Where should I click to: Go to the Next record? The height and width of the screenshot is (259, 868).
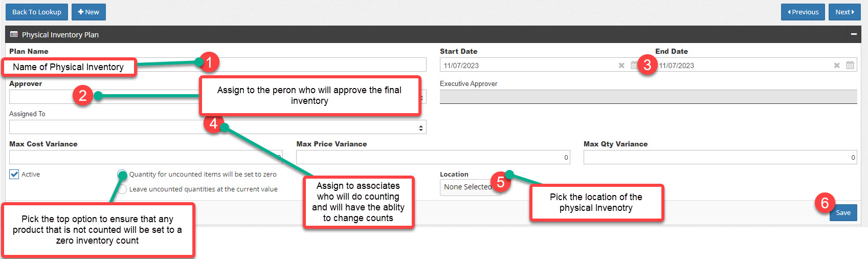point(844,12)
